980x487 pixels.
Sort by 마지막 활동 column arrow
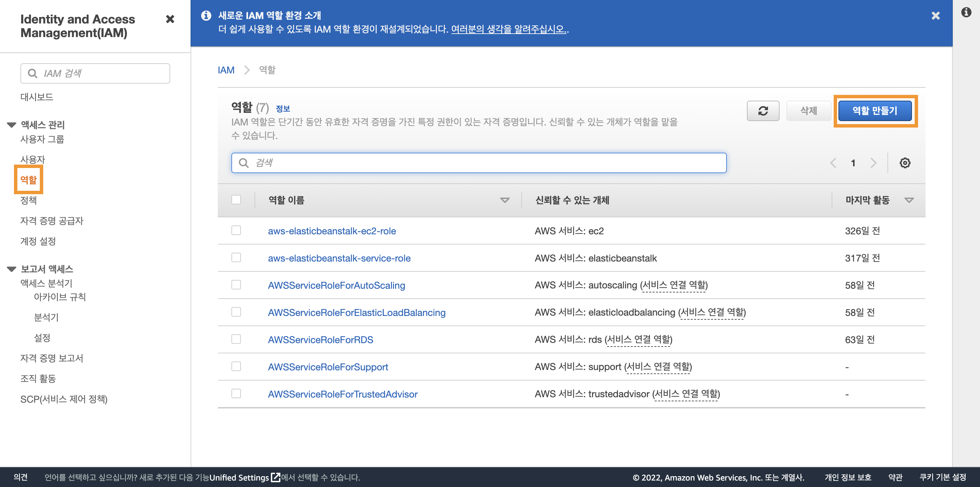[x=909, y=200]
